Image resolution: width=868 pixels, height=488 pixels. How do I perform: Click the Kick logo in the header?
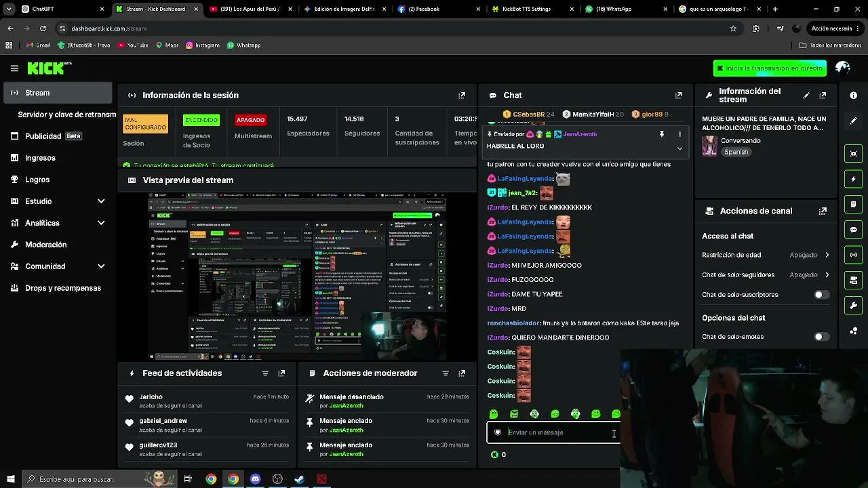tap(49, 68)
